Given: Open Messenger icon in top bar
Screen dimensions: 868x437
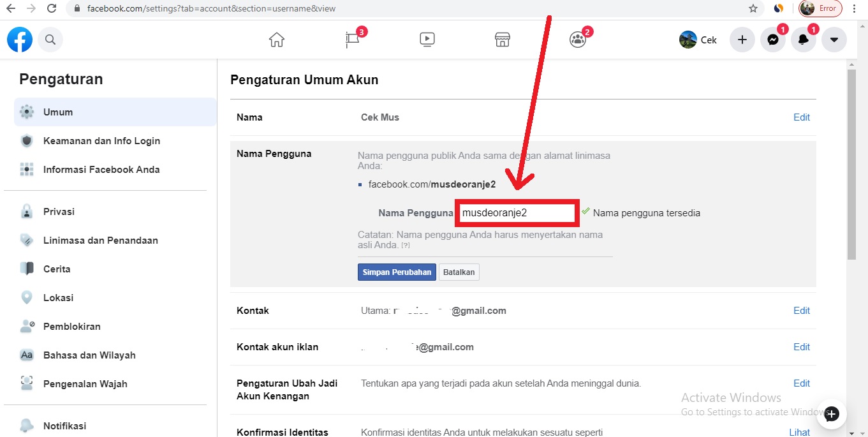Looking at the screenshot, I should tap(772, 40).
